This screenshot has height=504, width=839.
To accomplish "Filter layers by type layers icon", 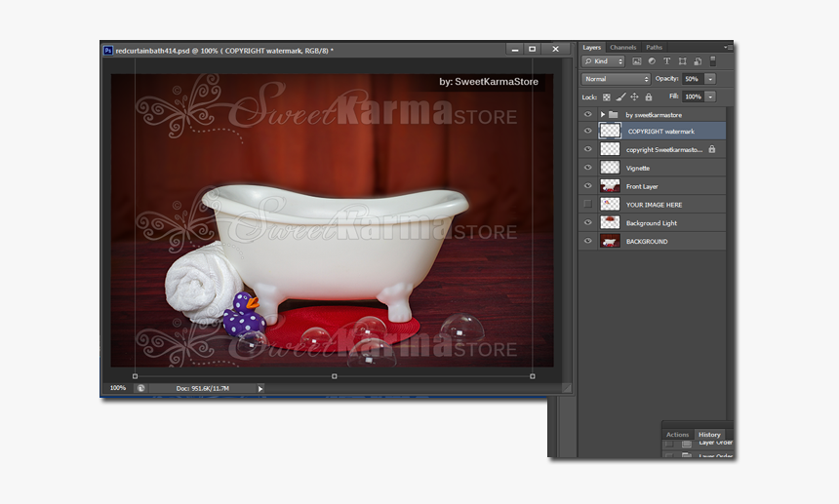I will pyautogui.click(x=666, y=61).
